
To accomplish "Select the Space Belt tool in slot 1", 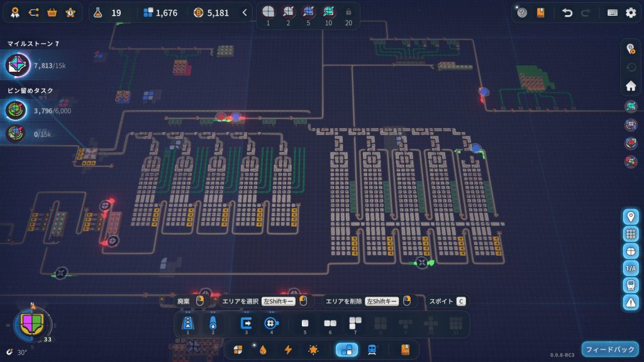I will tap(187, 324).
